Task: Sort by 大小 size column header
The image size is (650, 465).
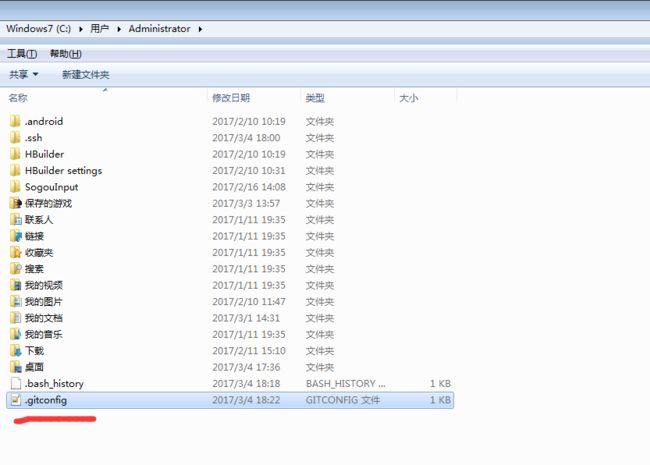Action: point(425,98)
